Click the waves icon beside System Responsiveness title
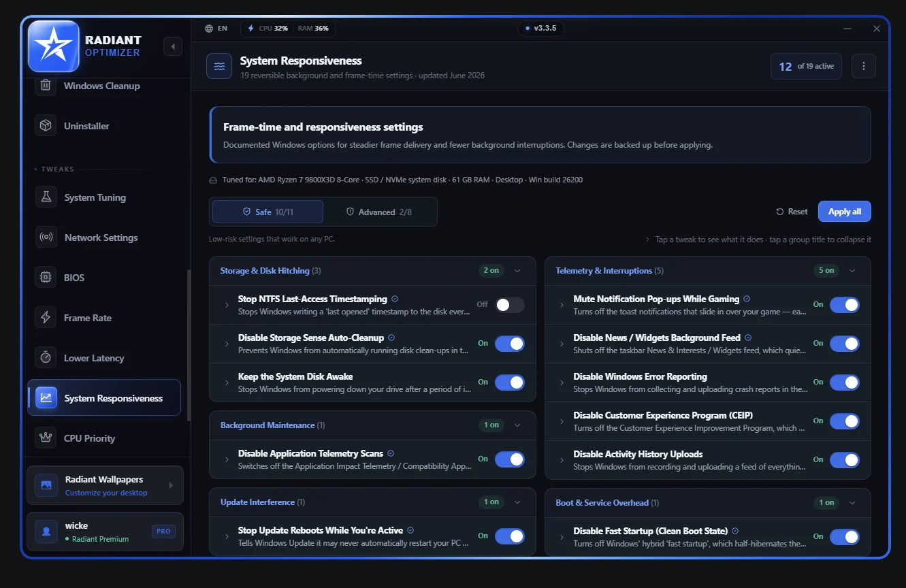This screenshot has width=906, height=588. tap(219, 66)
